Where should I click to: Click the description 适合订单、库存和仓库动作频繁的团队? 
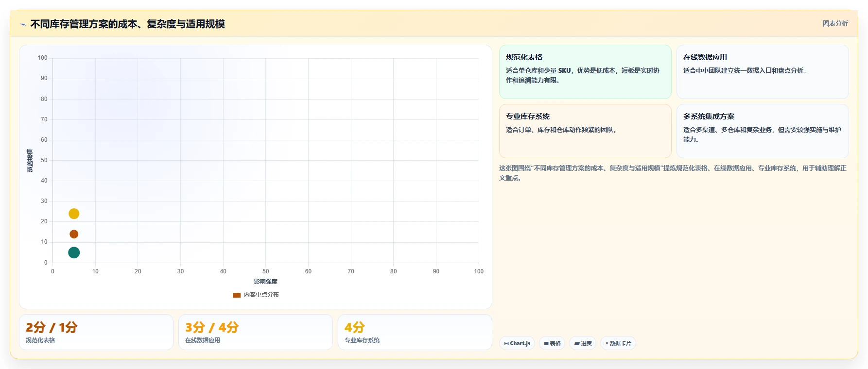coord(562,130)
